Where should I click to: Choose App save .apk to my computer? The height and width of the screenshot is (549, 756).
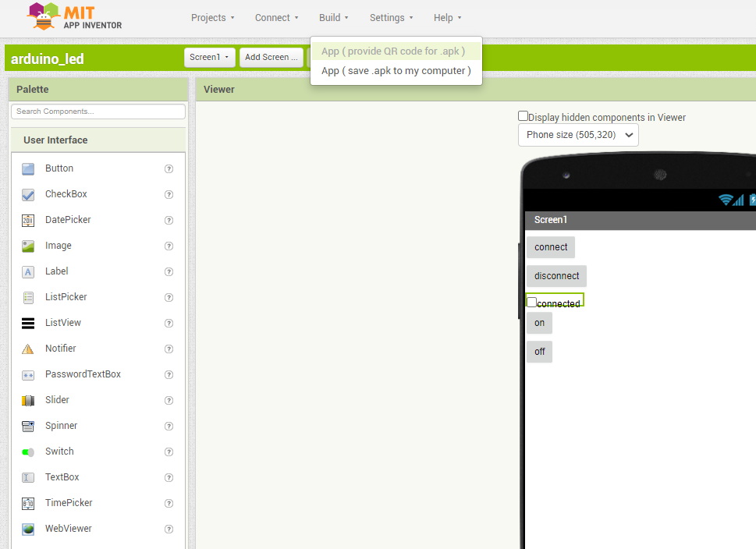pyautogui.click(x=396, y=71)
